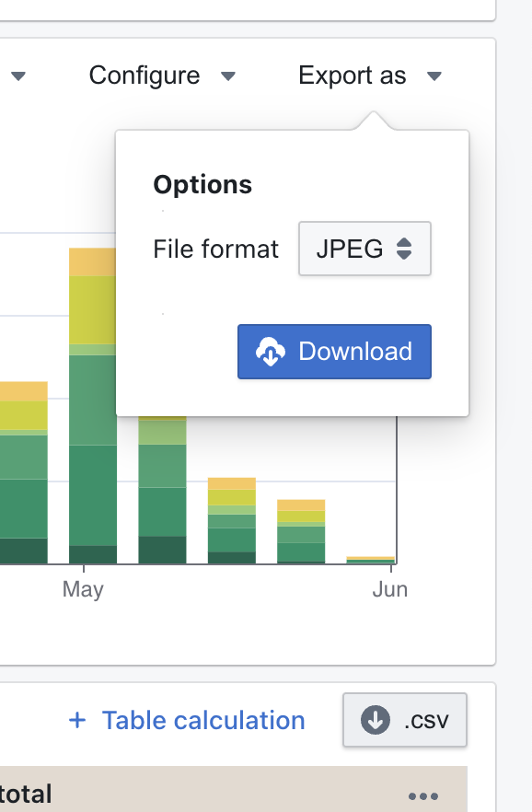Click the May axis label
This screenshot has width=532, height=812.
(83, 589)
